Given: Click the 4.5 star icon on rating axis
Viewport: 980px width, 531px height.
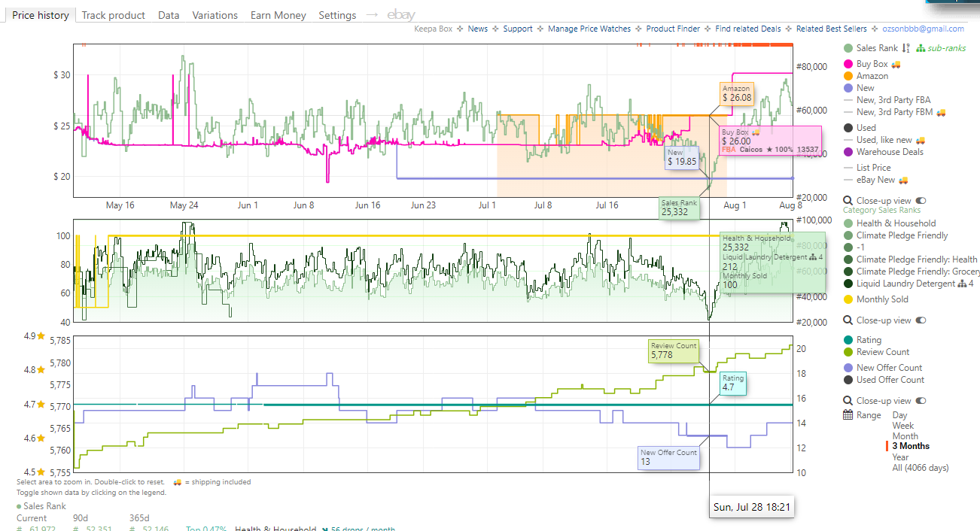Looking at the screenshot, I should click(41, 472).
